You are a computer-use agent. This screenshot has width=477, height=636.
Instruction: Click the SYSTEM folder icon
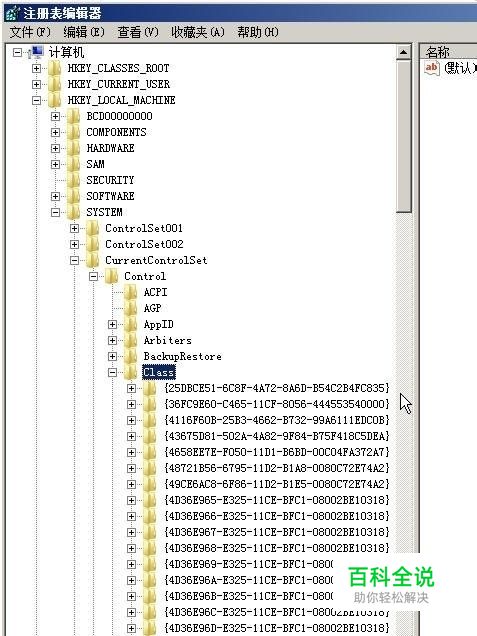point(74,212)
